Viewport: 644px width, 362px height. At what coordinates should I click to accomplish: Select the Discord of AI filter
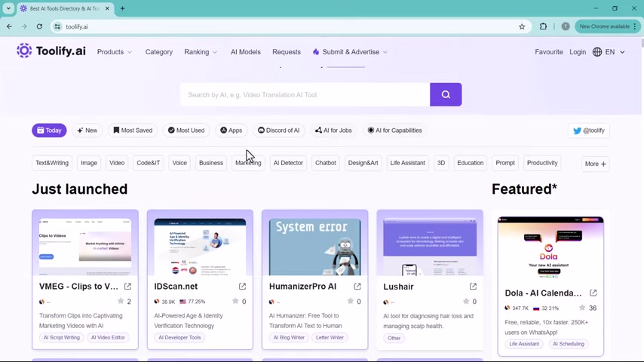point(278,130)
